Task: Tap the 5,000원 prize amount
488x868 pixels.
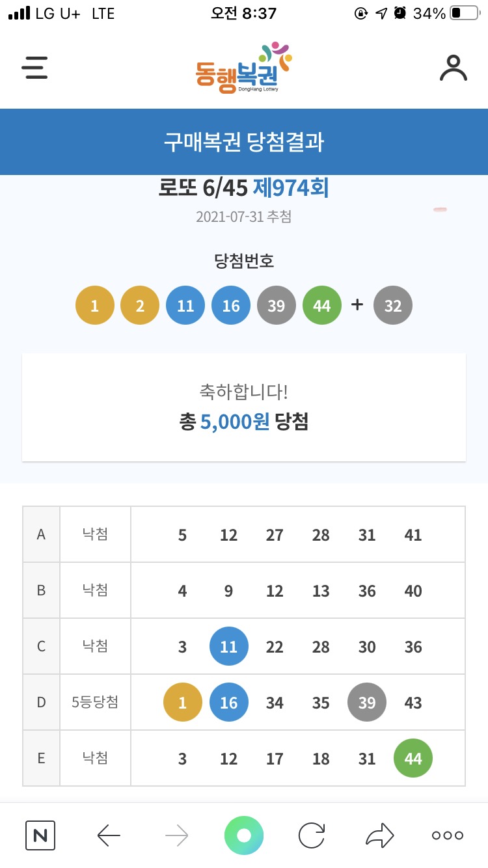Action: (234, 422)
